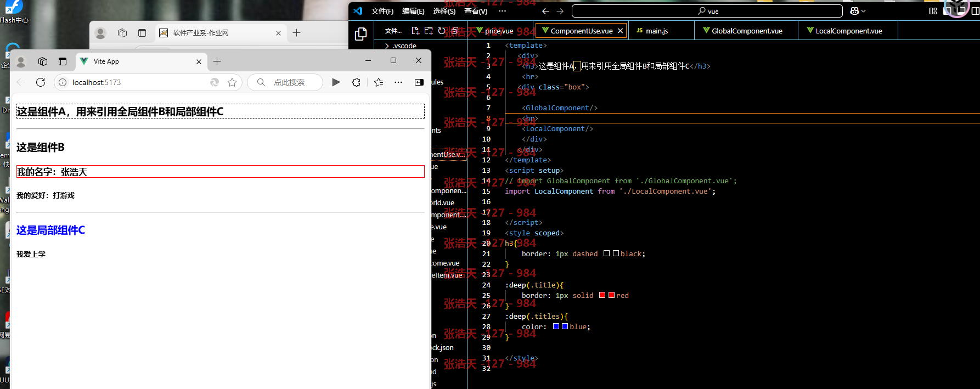Click the text '我的名字：张浩天'

[x=52, y=172]
